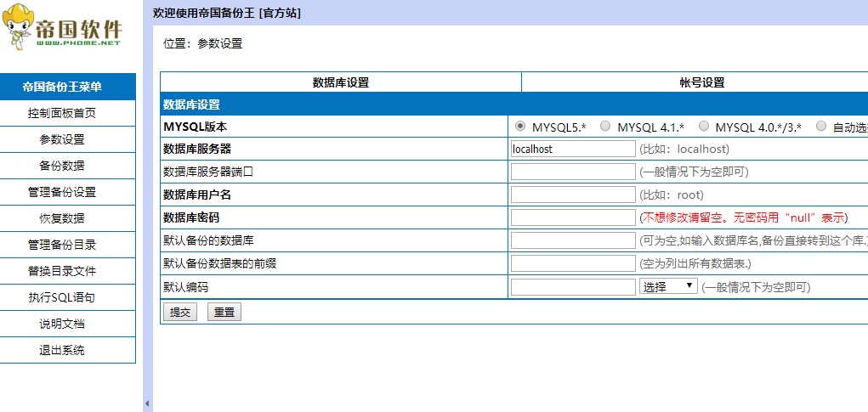Open the 选择 encoding dropdown
868x412 pixels.
tap(668, 286)
